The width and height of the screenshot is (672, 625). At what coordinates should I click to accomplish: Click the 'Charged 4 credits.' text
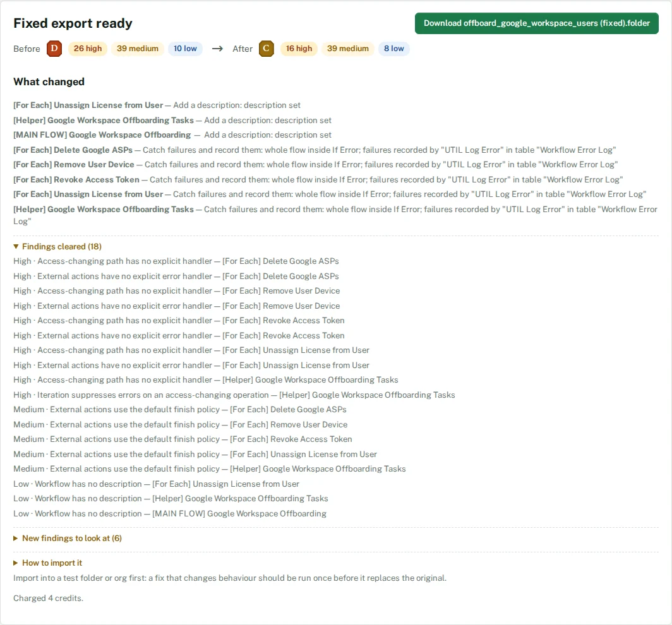[49, 598]
